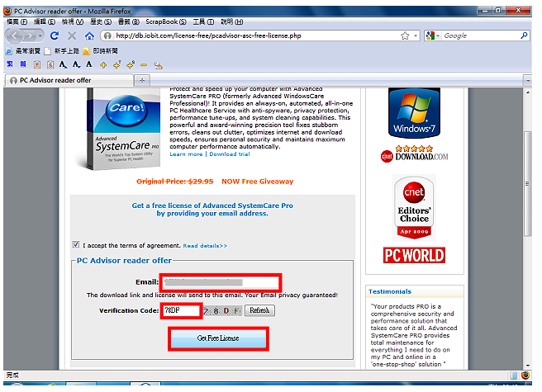Click the URL address bar field
Image resolution: width=542 pixels, height=392 pixels.
click(x=256, y=35)
